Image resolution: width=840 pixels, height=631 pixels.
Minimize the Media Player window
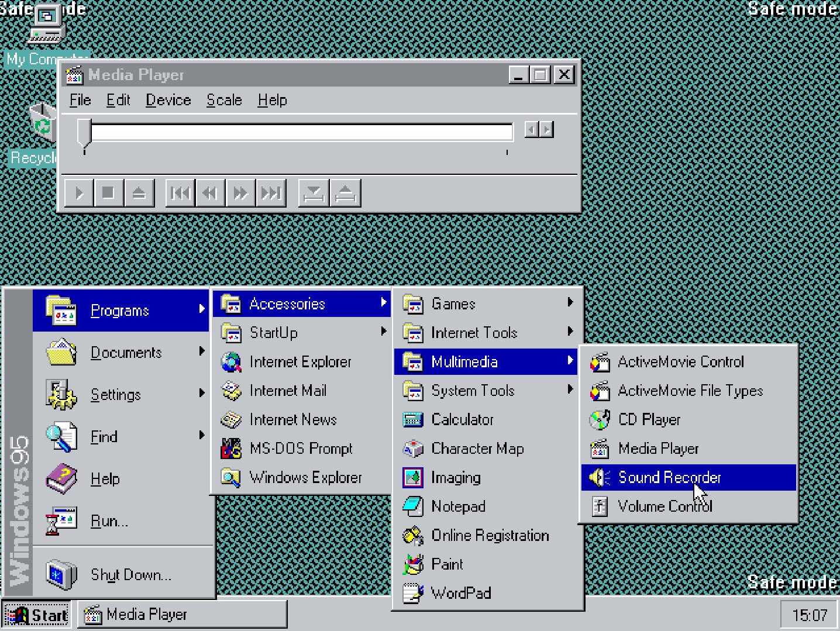coord(519,75)
